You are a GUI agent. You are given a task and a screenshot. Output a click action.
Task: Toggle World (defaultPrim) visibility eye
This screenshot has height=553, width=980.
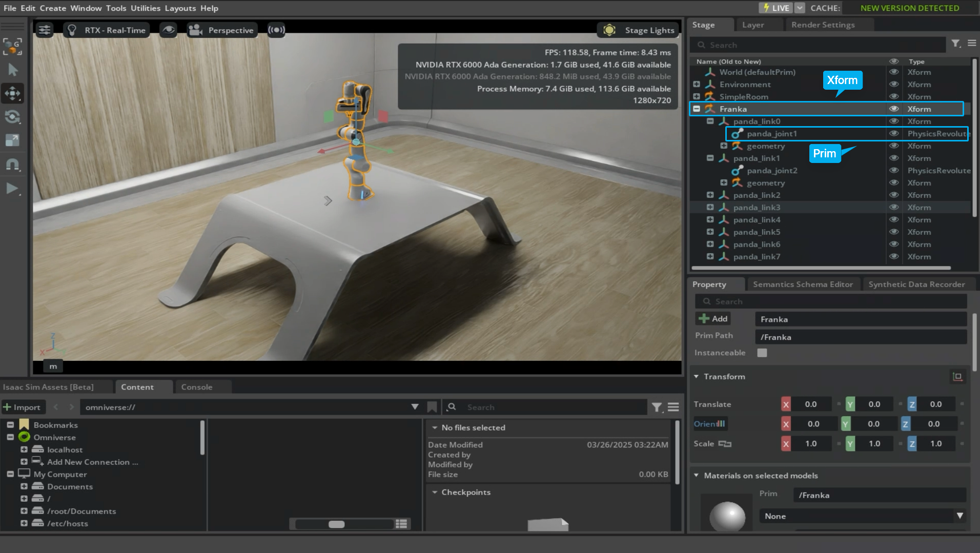[x=894, y=72]
